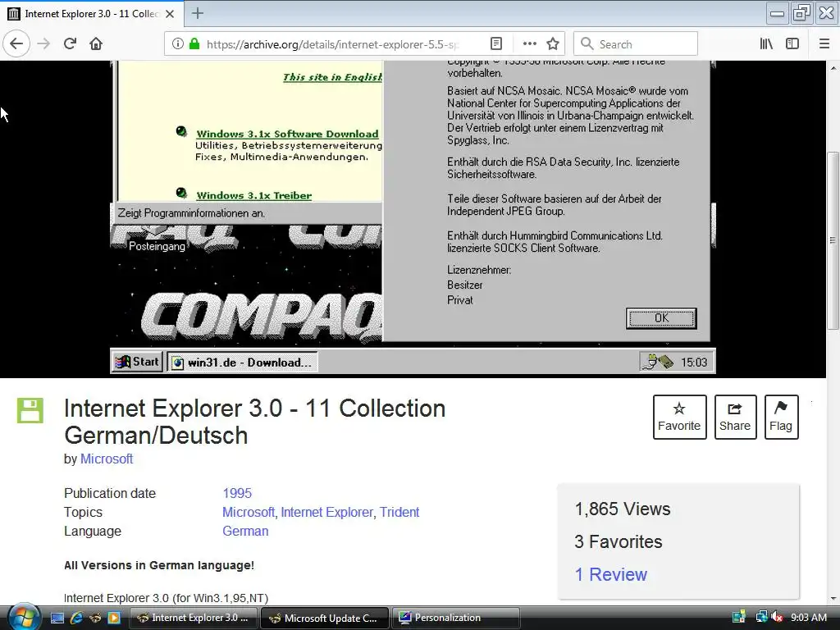
Task: Open the hamburger application menu
Action: [824, 44]
